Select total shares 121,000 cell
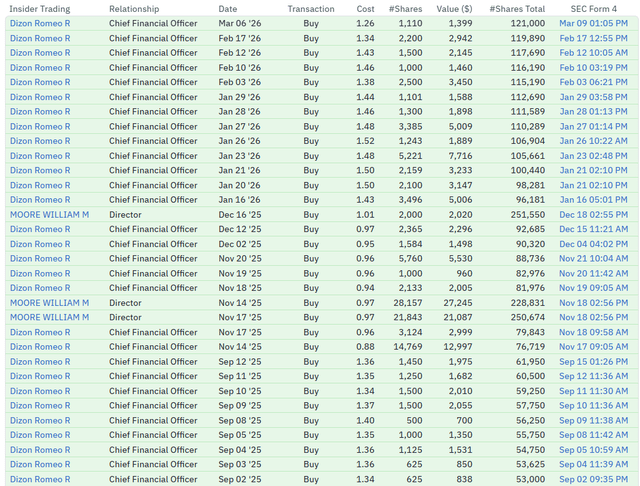Screen dimensions: 640x486 528,23
